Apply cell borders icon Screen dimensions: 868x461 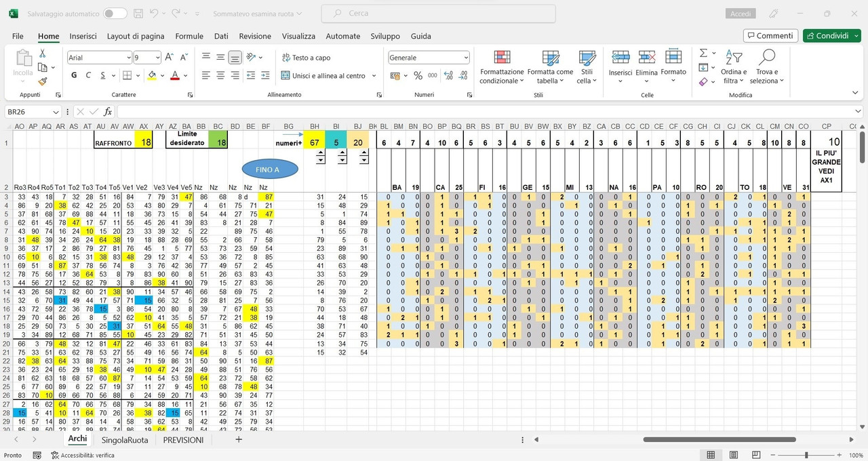[x=127, y=75]
